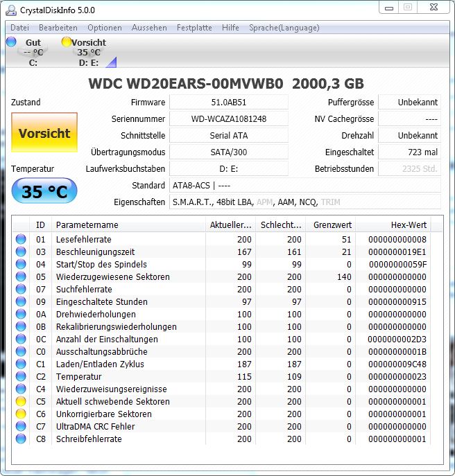455x476 pixels.
Task: Open the Hilfe menu
Action: tap(230, 28)
